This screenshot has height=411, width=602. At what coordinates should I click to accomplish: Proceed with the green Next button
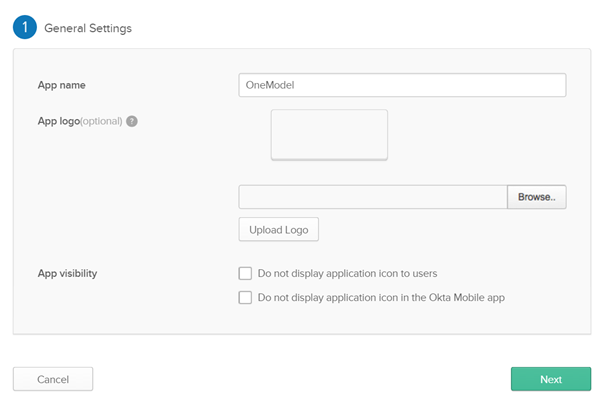551,379
